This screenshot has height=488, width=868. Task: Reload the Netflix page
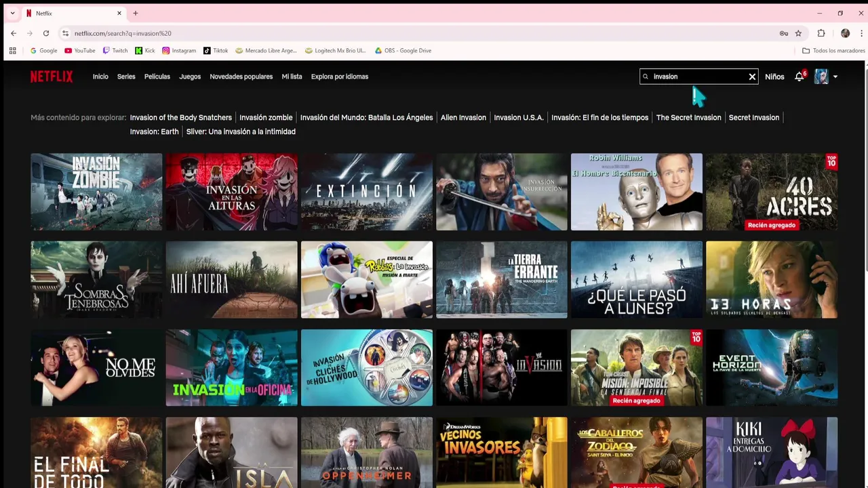coord(46,33)
